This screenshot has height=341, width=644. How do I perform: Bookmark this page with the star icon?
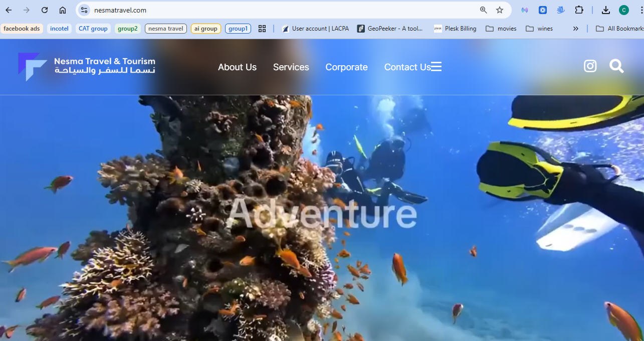click(500, 10)
